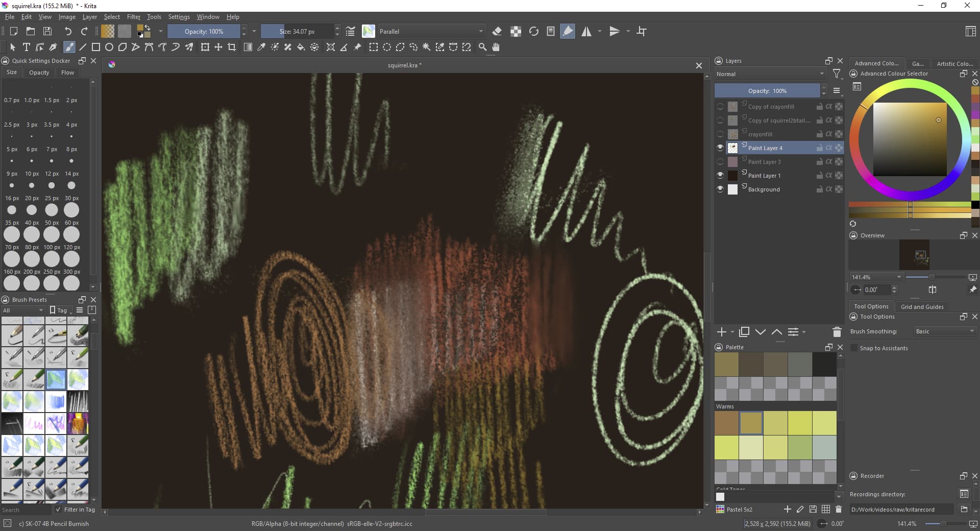Hide the Background layer
The image size is (980, 531).
(x=720, y=189)
